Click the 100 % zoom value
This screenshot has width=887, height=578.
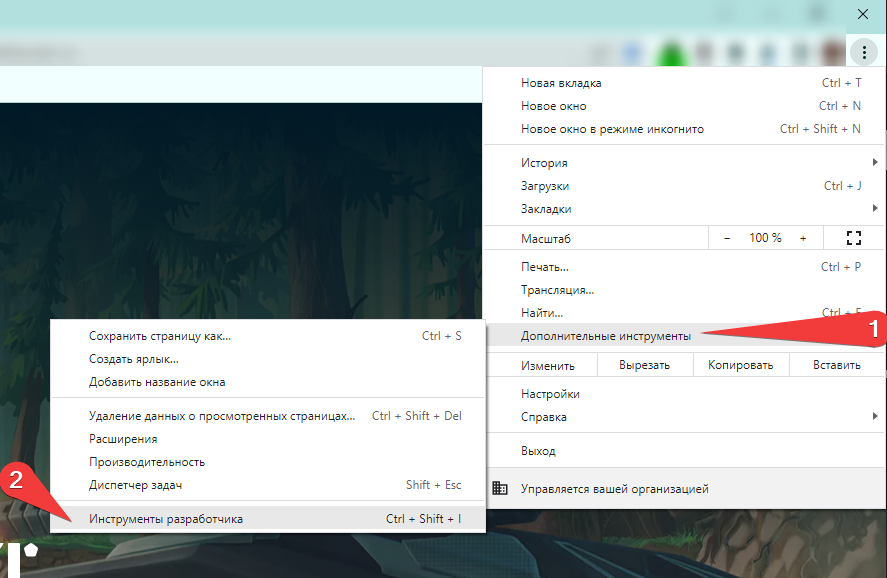tap(765, 238)
